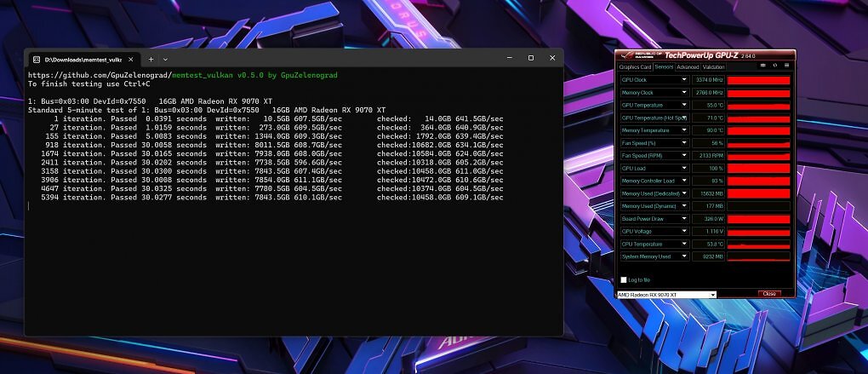Open the Hot Spot temperature dropdown
Viewport: 868px width, 374px height.
[x=685, y=118]
